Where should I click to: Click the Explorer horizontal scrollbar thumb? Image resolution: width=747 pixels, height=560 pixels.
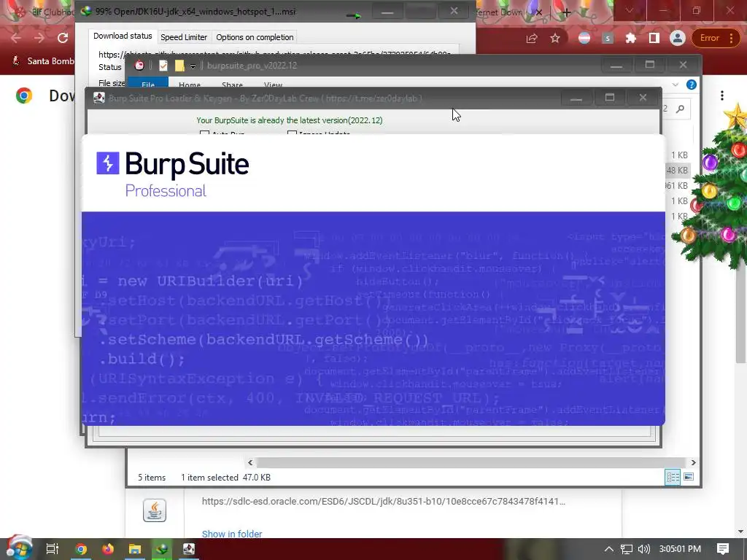(x=471, y=462)
